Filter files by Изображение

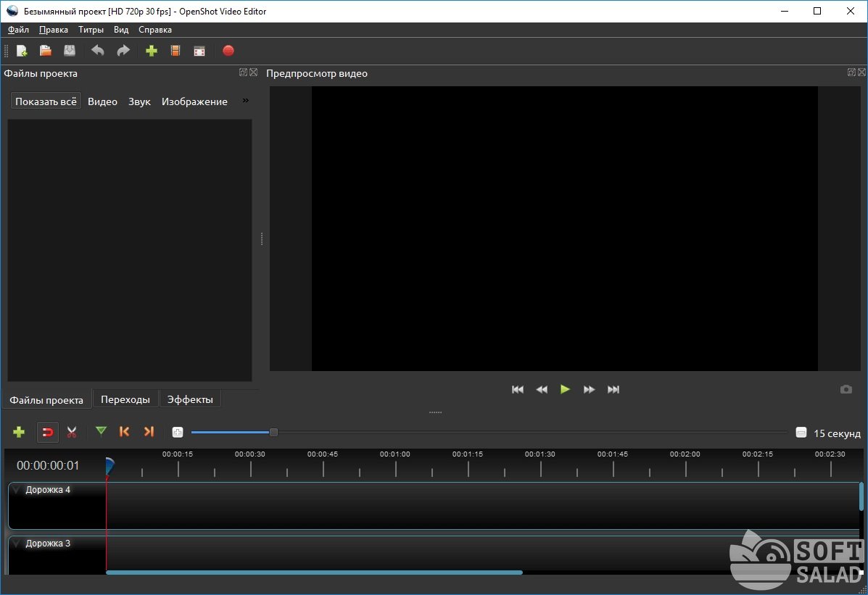point(194,101)
